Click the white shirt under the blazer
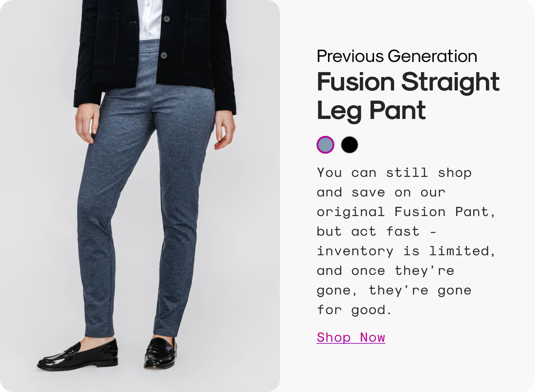Image resolution: width=535 pixels, height=392 pixels. 150,20
